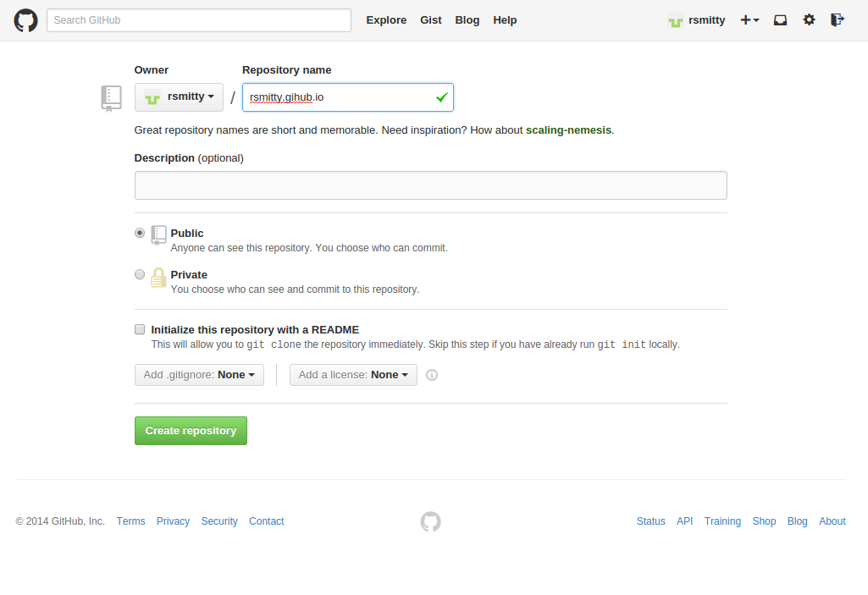Open the Training footer link
This screenshot has width=868, height=595.
click(x=722, y=521)
